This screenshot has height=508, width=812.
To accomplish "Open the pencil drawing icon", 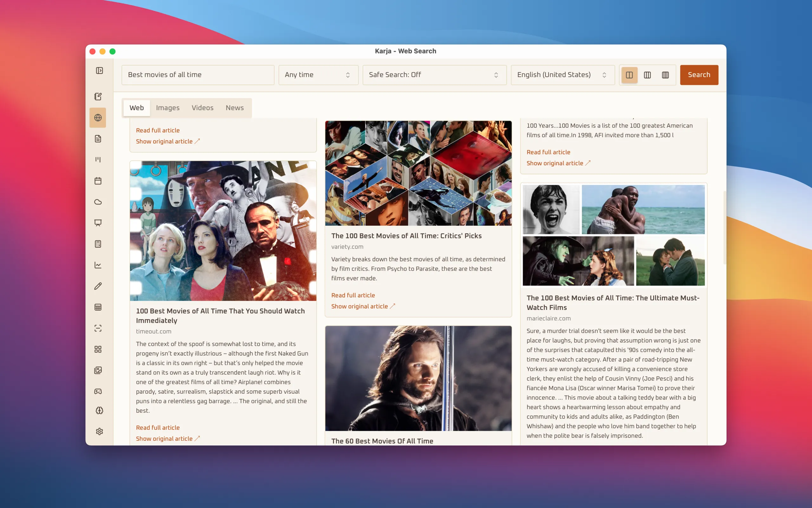I will [x=98, y=286].
